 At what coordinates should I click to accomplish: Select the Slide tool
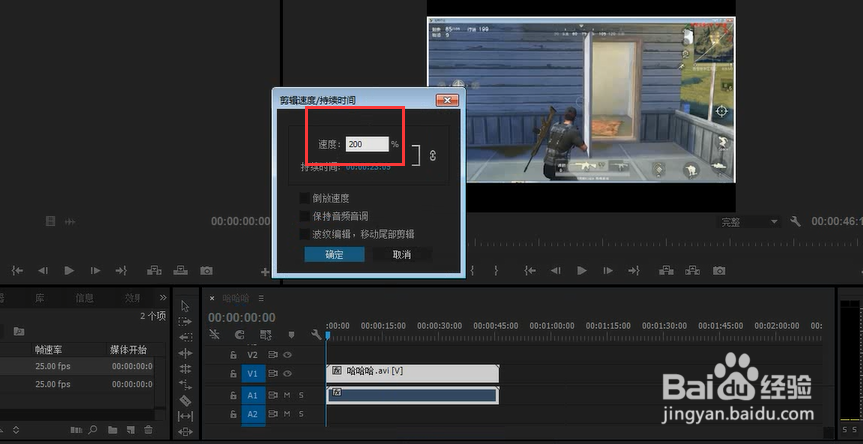tap(185, 431)
